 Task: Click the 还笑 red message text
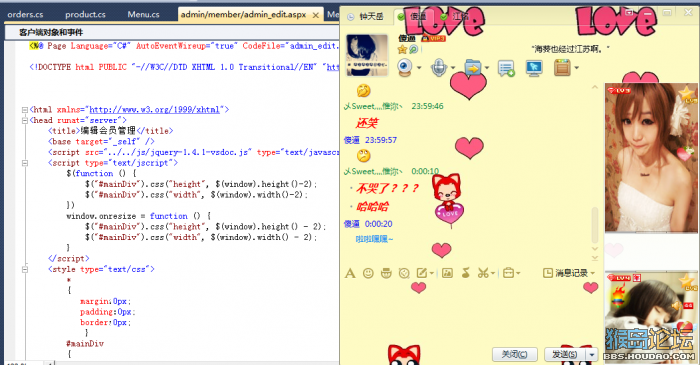point(367,123)
